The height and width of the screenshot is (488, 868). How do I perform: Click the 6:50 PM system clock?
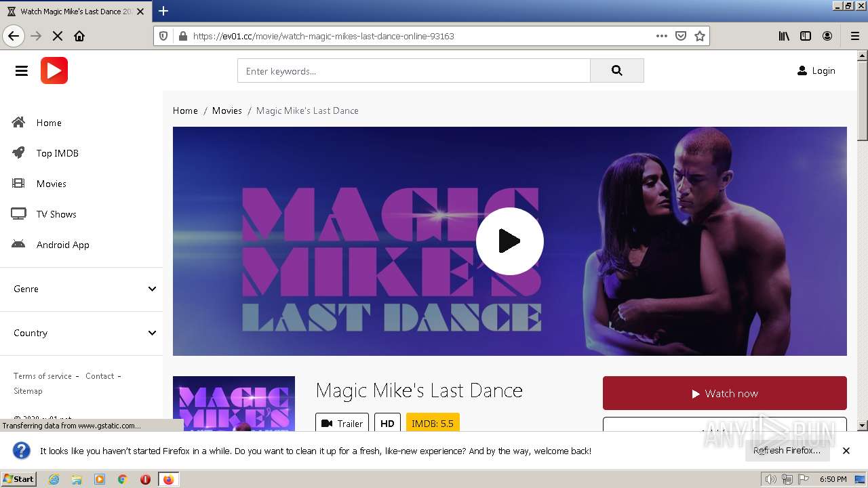833,479
